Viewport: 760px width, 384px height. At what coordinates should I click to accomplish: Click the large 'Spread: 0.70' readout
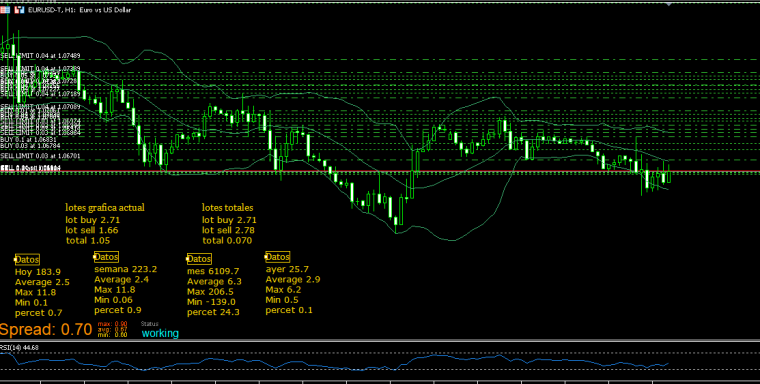[x=46, y=330]
